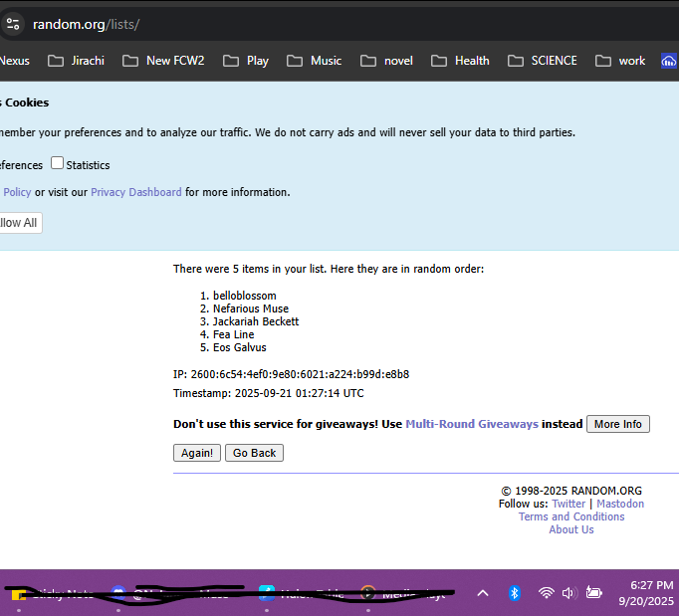Open the SCIENCE bookmarks folder
The height and width of the screenshot is (616, 679).
[543, 61]
